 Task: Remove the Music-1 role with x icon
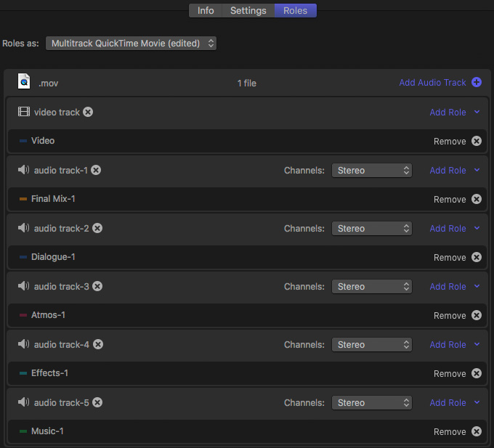[x=477, y=431]
